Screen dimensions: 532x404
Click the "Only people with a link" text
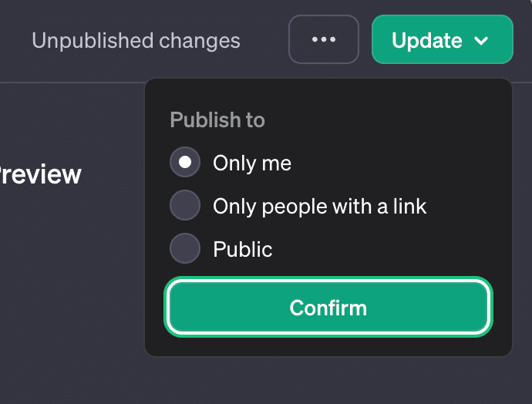[319, 207]
